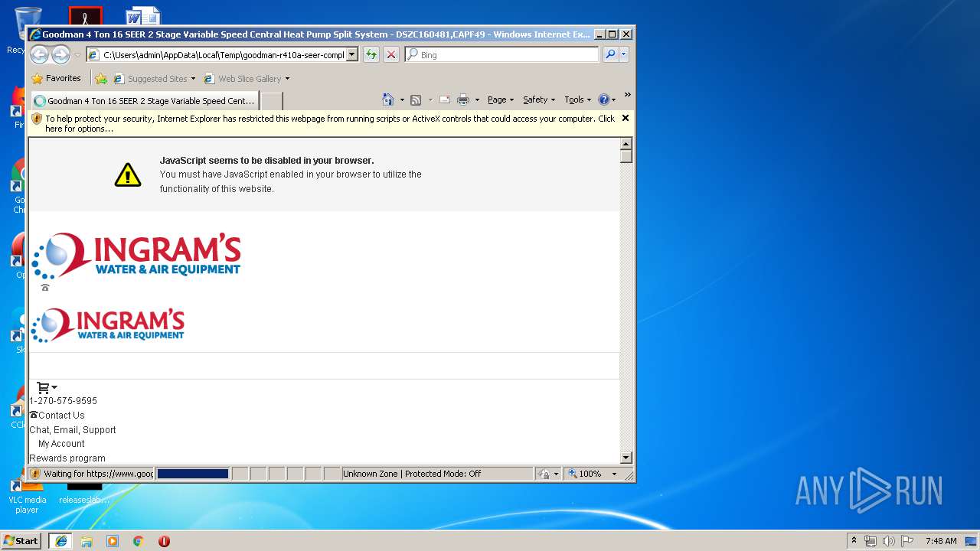Stop page loading with the red X icon
The width and height of the screenshot is (980, 551).
[x=391, y=54]
